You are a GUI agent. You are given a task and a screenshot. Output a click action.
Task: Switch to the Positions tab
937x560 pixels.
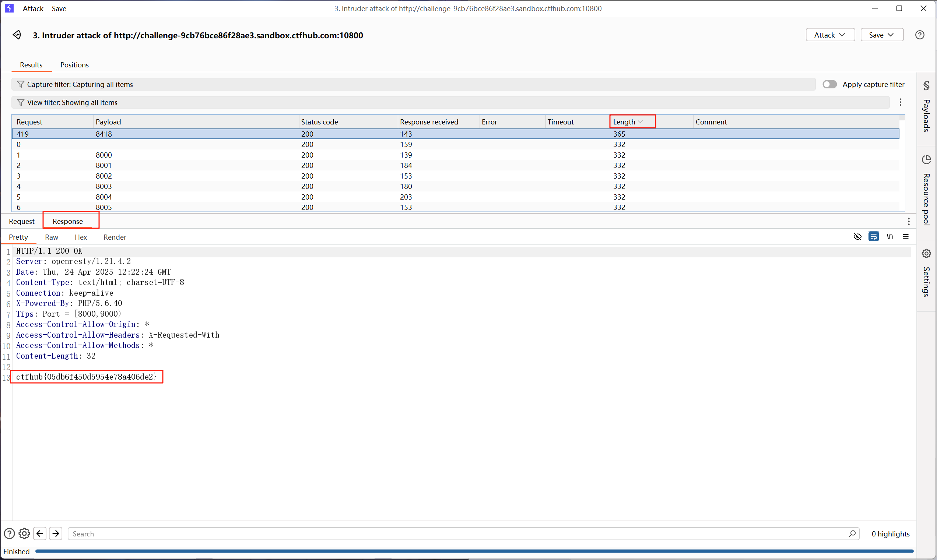pyautogui.click(x=74, y=65)
